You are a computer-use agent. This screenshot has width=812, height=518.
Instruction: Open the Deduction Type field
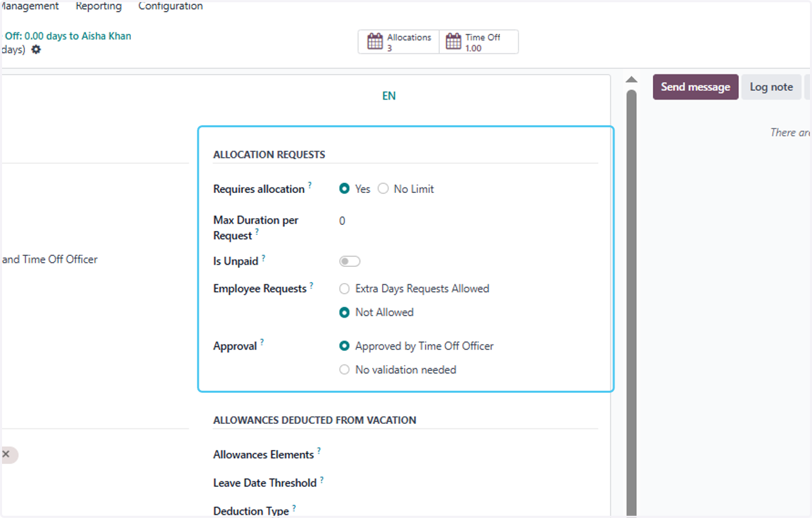468,511
